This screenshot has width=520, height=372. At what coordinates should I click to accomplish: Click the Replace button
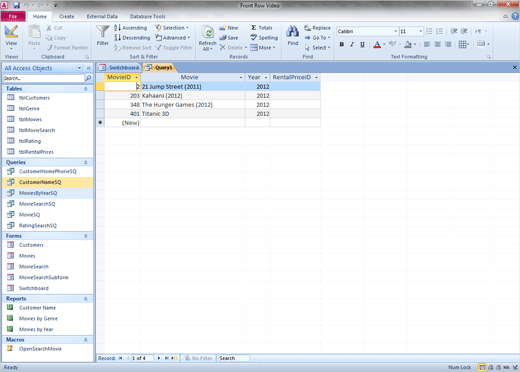coord(317,28)
